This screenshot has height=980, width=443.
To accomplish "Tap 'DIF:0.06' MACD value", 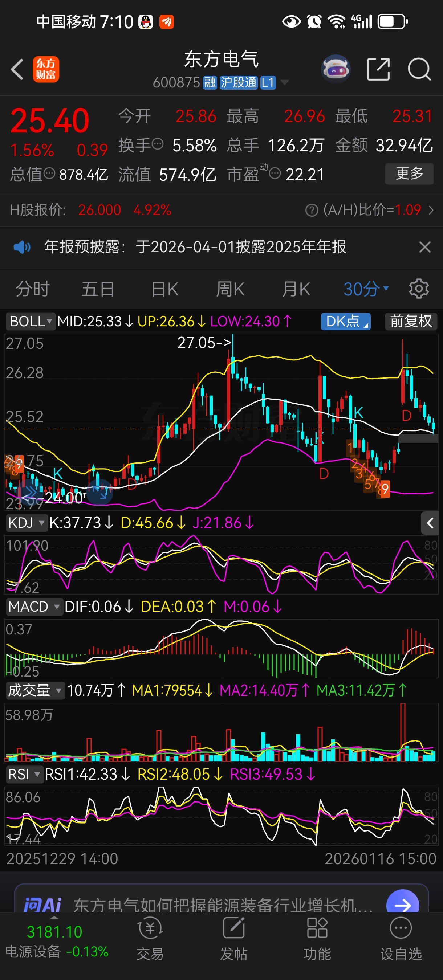I will tap(93, 607).
